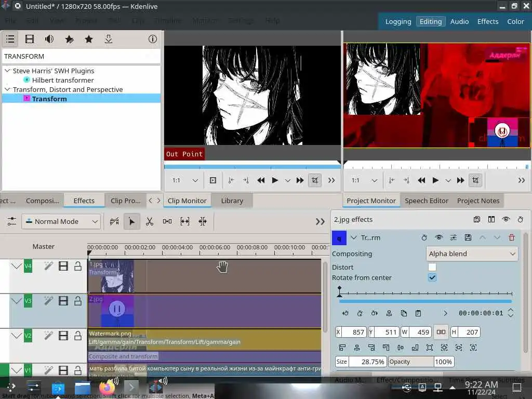Select the Ripple tool

203,221
